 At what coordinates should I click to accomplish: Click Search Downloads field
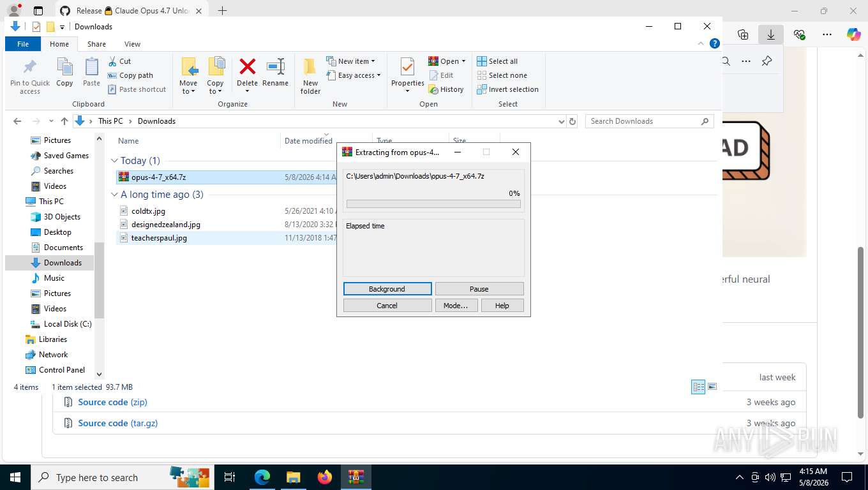649,121
